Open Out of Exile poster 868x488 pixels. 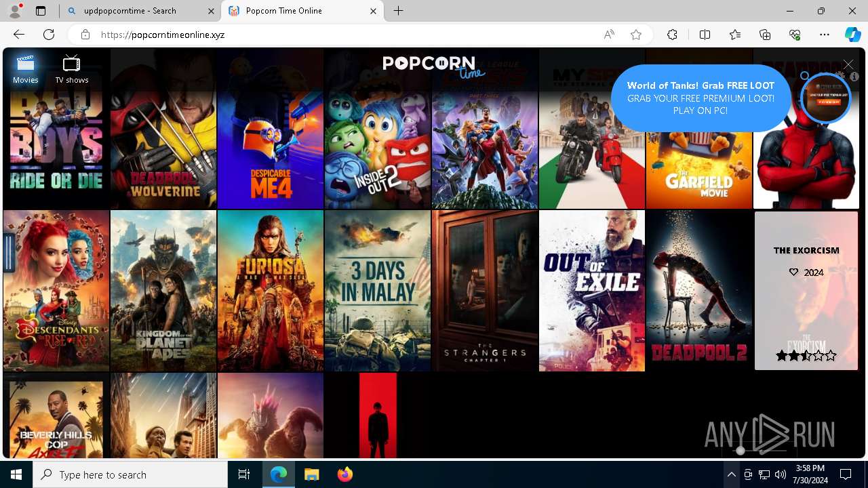(592, 291)
